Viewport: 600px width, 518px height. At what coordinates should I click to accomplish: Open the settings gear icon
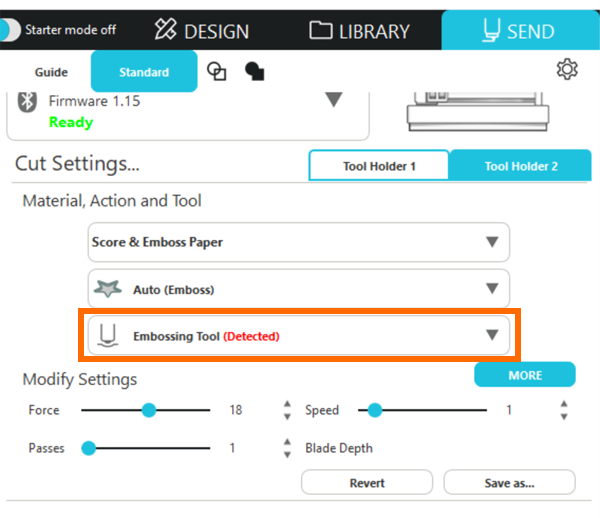[x=567, y=70]
